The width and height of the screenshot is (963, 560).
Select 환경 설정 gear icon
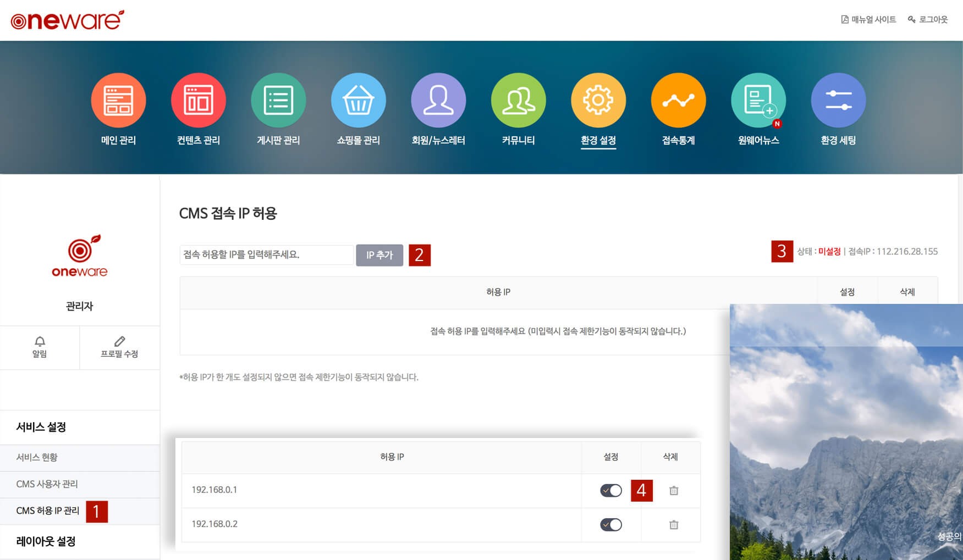point(598,100)
